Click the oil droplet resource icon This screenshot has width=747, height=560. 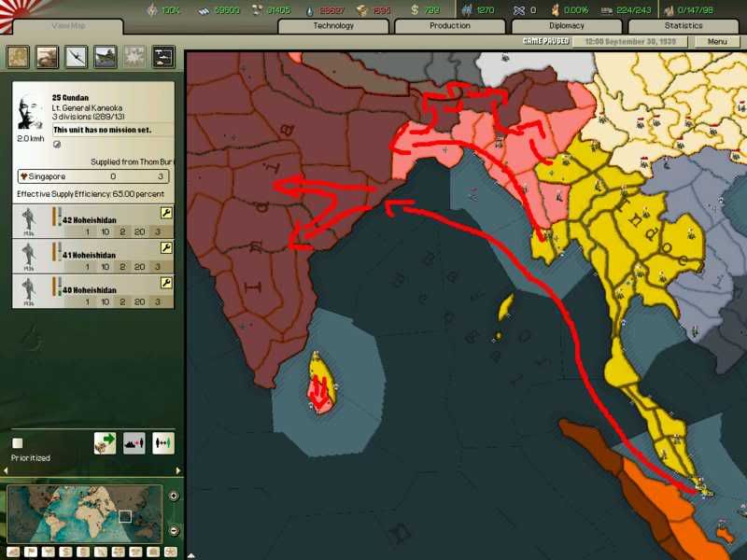pos(310,10)
